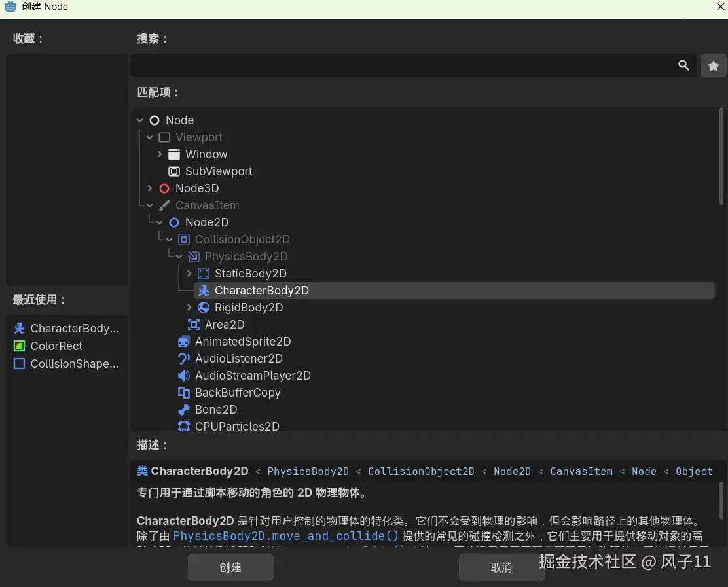
Task: Open the Node2D link in description
Action: [x=512, y=471]
